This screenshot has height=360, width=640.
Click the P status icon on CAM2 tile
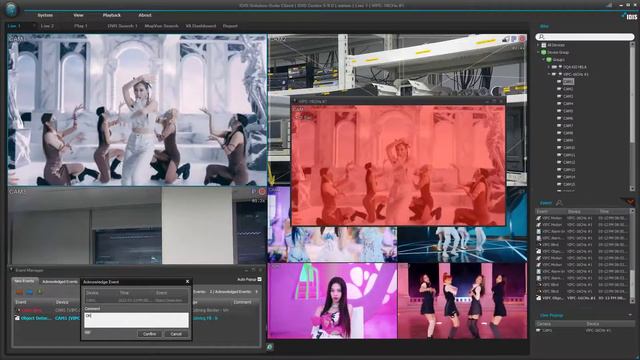tap(513, 39)
